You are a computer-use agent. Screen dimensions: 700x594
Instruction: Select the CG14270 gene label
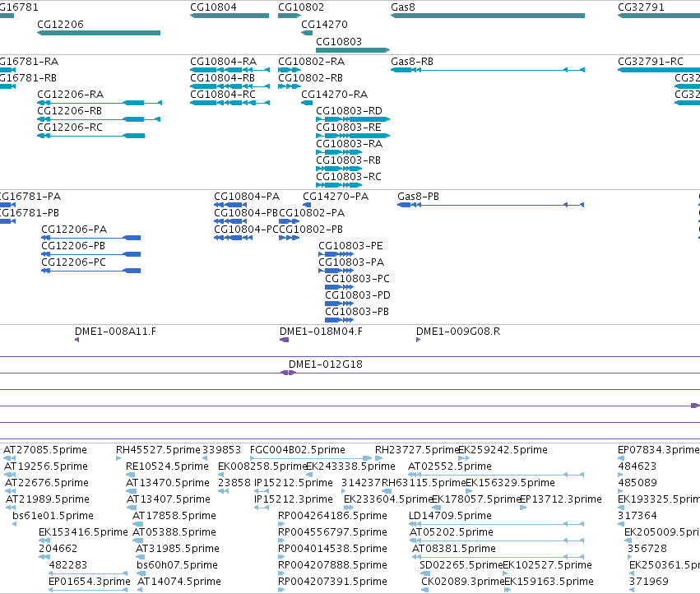pyautogui.click(x=325, y=25)
